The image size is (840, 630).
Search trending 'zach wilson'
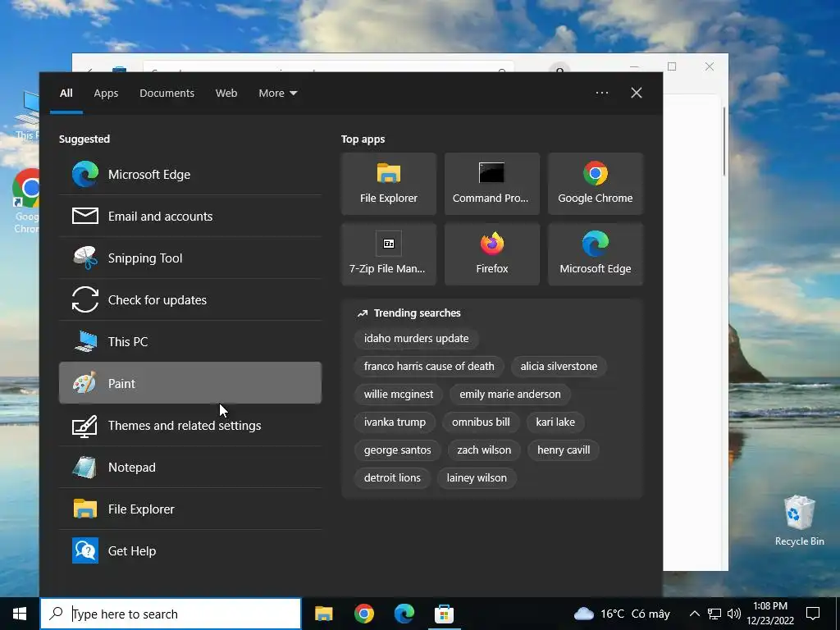[484, 450]
